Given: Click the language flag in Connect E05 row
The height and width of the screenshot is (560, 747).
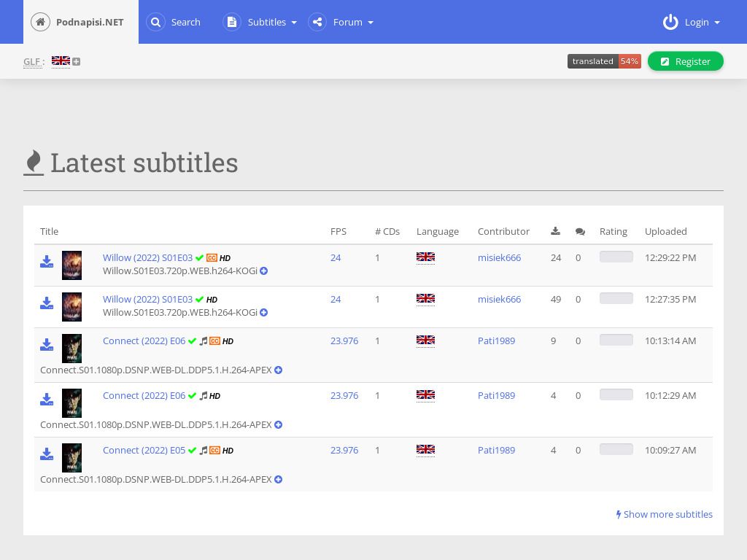Looking at the screenshot, I should 425,449.
